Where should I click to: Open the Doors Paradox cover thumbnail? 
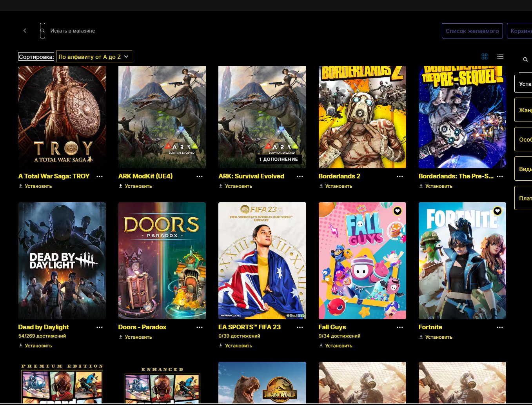click(162, 261)
